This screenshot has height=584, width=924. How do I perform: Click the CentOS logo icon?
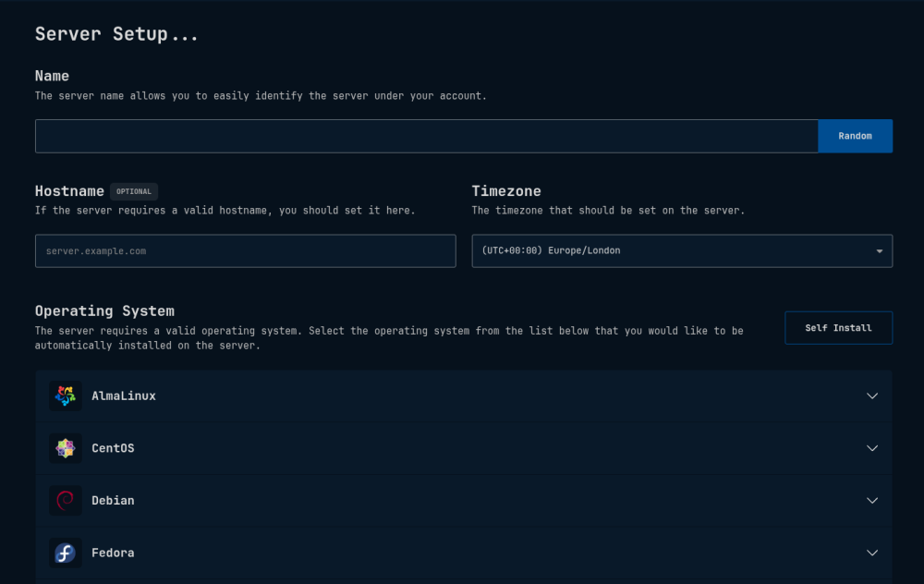pos(66,448)
